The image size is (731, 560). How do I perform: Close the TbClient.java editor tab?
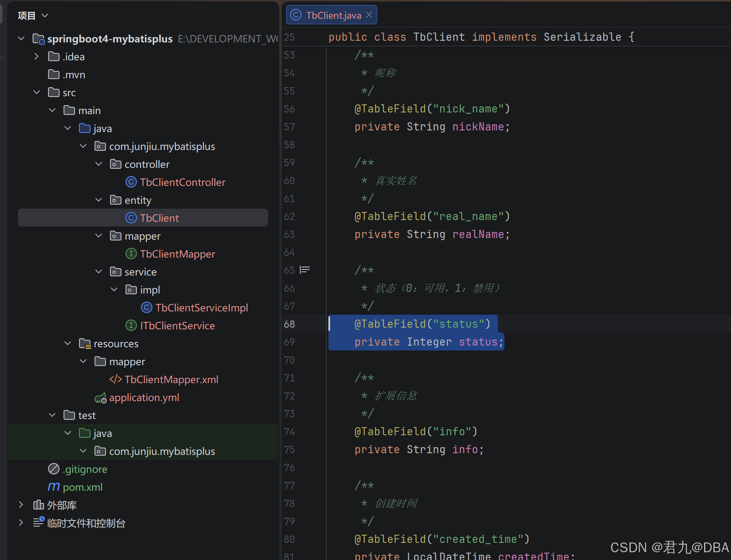pyautogui.click(x=369, y=15)
